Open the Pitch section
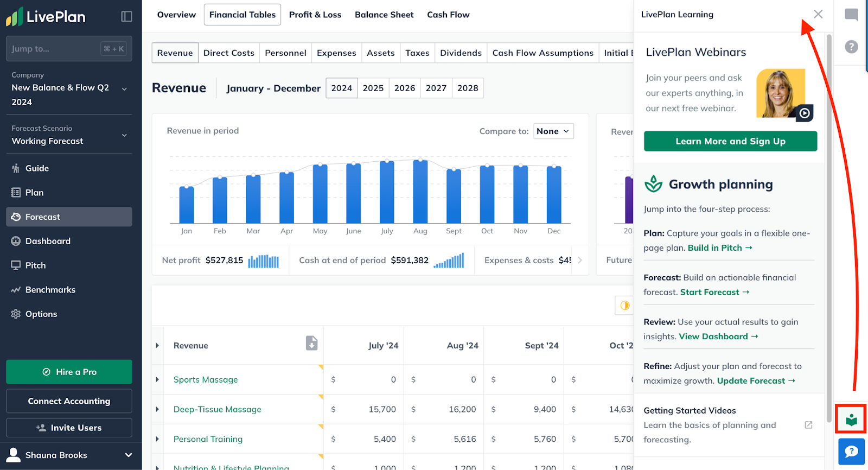 [x=69, y=265]
